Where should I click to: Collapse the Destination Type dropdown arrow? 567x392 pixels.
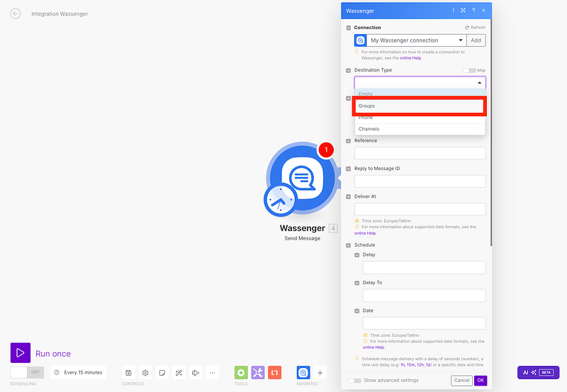(x=479, y=83)
